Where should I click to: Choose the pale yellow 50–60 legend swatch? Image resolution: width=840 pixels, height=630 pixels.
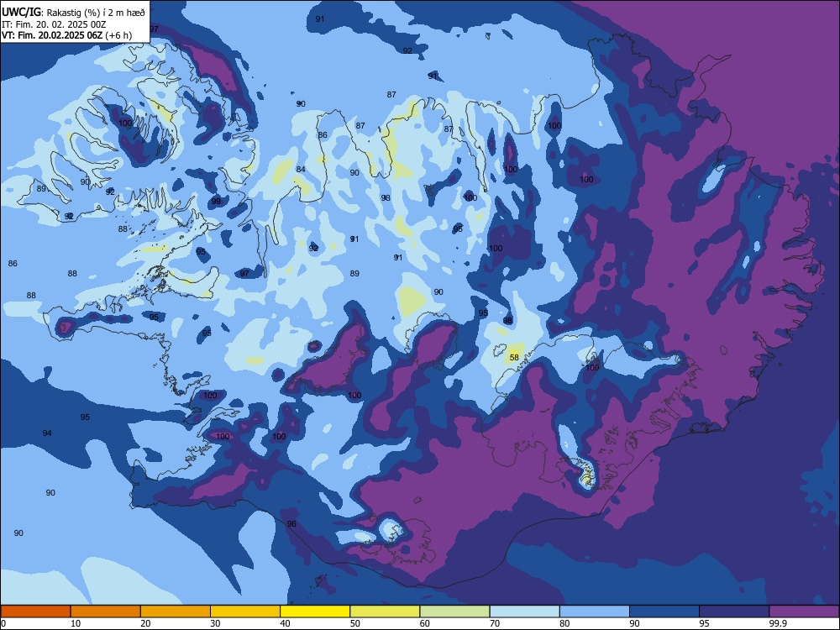tap(385, 612)
